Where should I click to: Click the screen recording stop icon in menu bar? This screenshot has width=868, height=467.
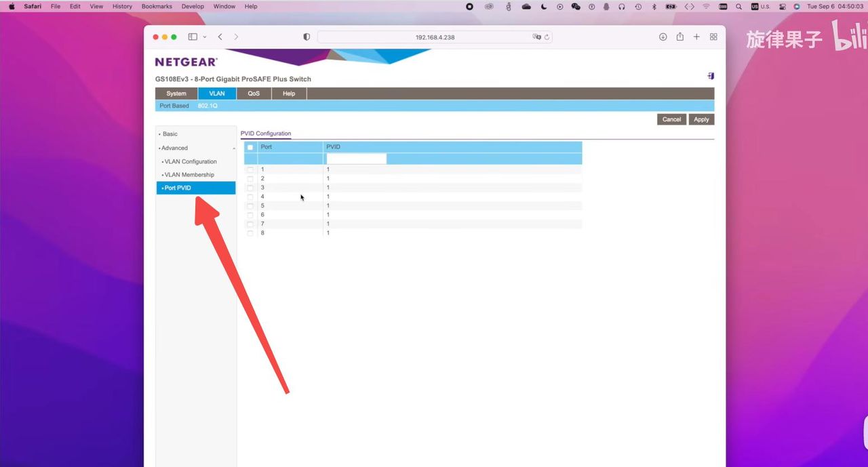click(470, 6)
